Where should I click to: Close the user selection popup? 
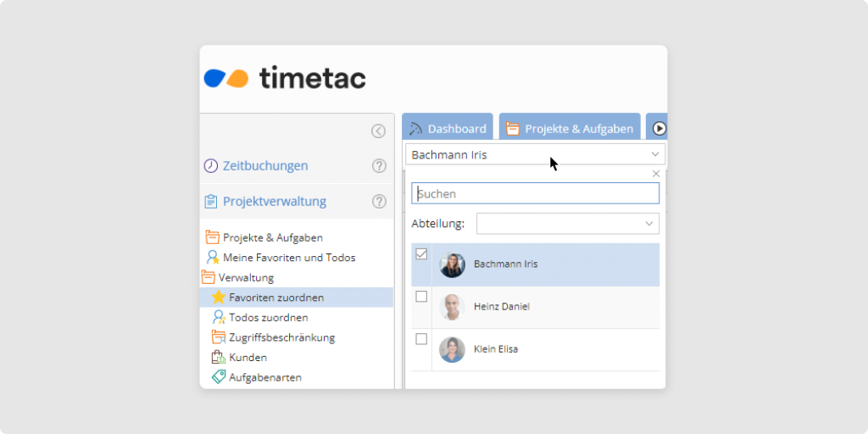click(655, 174)
